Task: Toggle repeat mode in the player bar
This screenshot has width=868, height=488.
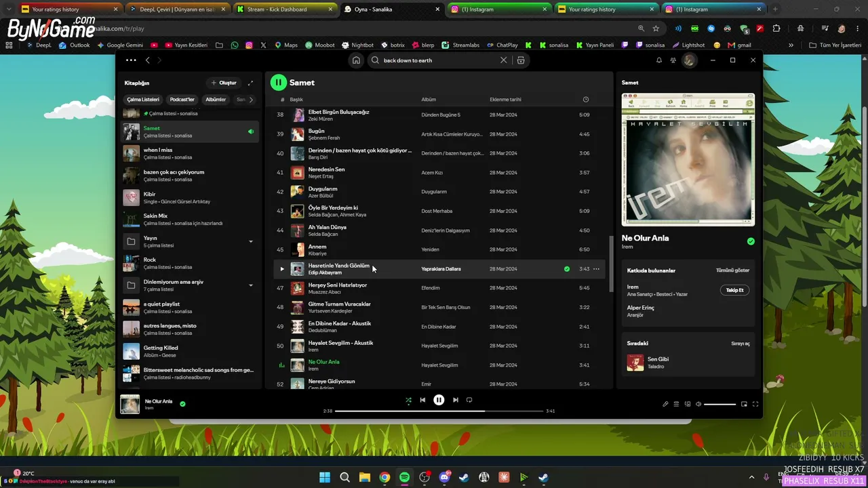Action: click(469, 400)
